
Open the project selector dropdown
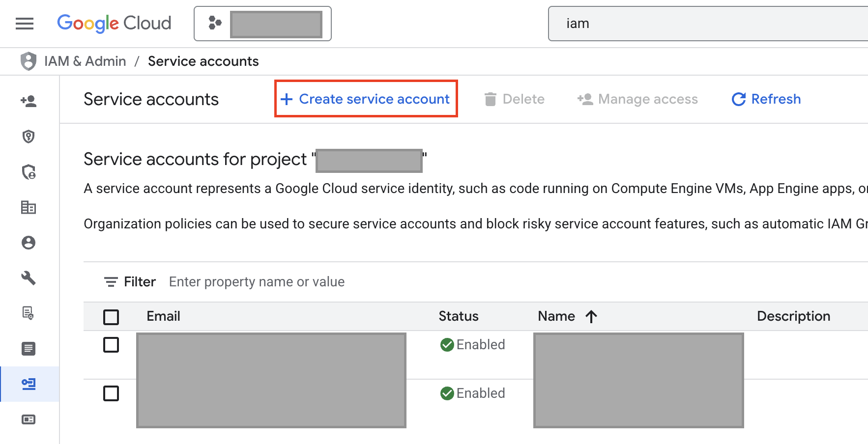(262, 24)
